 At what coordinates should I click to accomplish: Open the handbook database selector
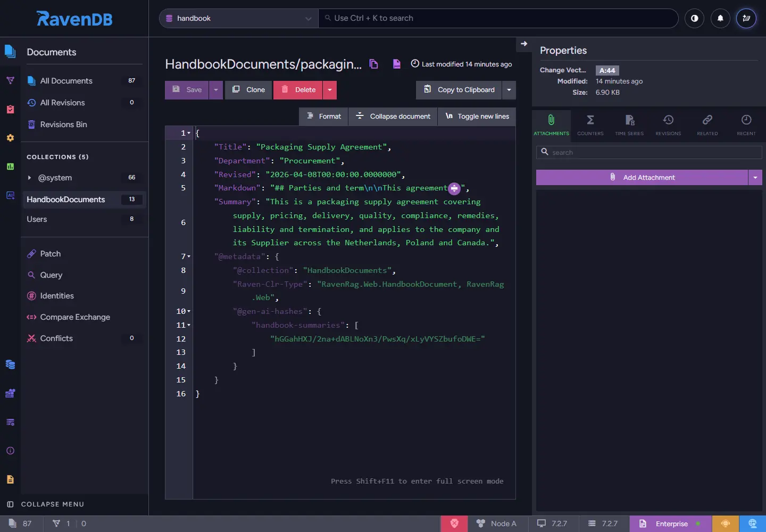click(239, 18)
